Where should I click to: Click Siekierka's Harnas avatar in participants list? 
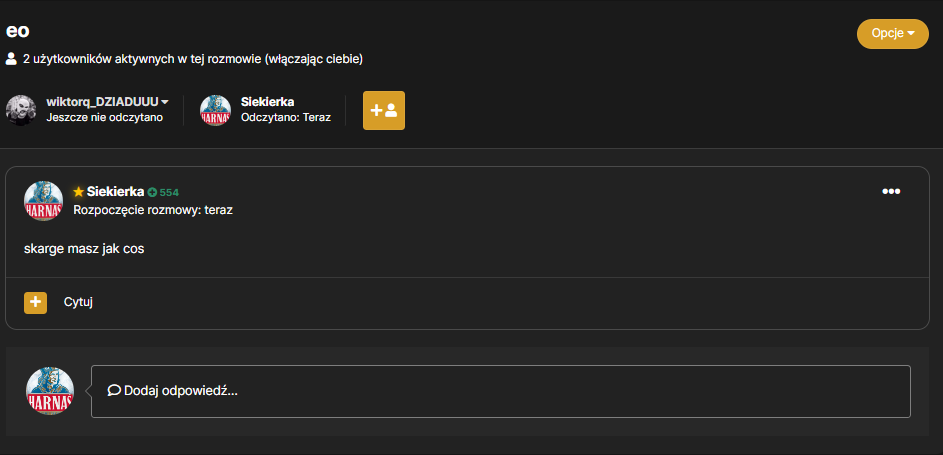coord(215,110)
